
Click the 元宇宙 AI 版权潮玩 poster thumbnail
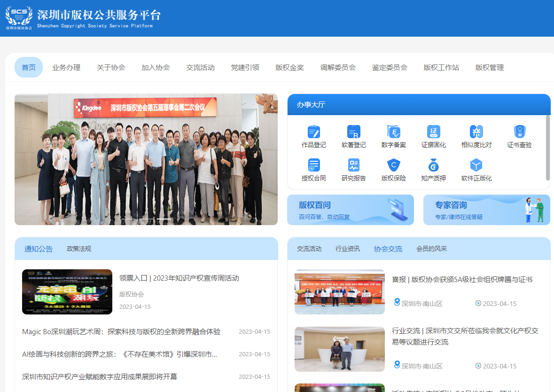click(67, 292)
